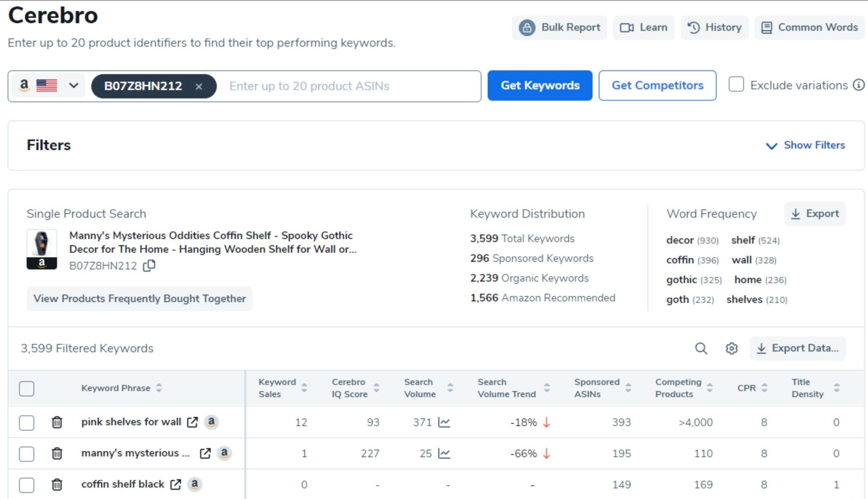The image size is (868, 499).
Task: Open Common Words panel
Action: [x=809, y=27]
